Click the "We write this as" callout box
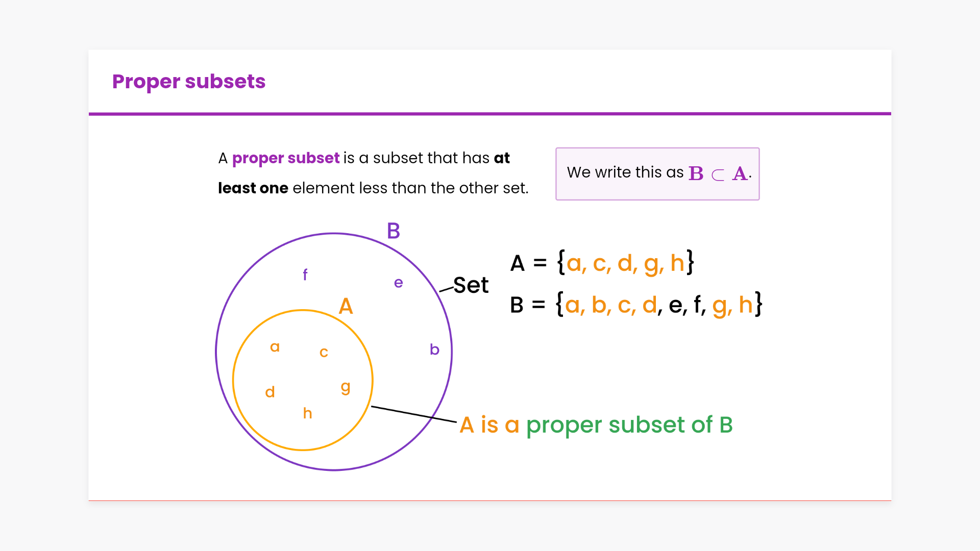The height and width of the screenshot is (551, 980). click(657, 174)
